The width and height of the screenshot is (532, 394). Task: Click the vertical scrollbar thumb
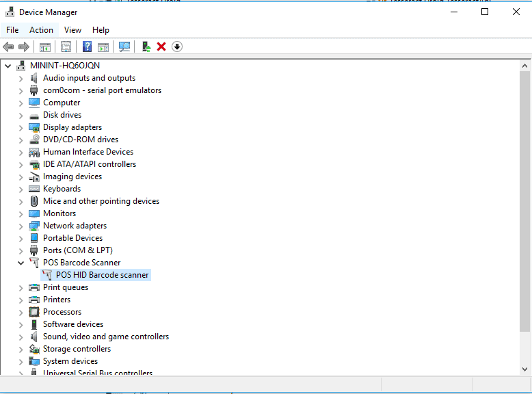click(524, 201)
